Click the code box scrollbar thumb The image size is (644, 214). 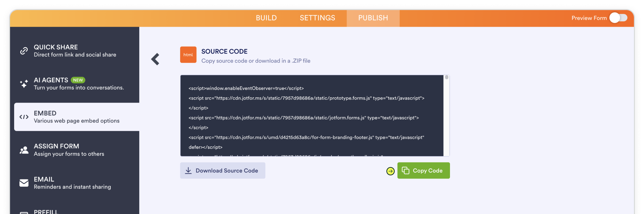point(447,77)
